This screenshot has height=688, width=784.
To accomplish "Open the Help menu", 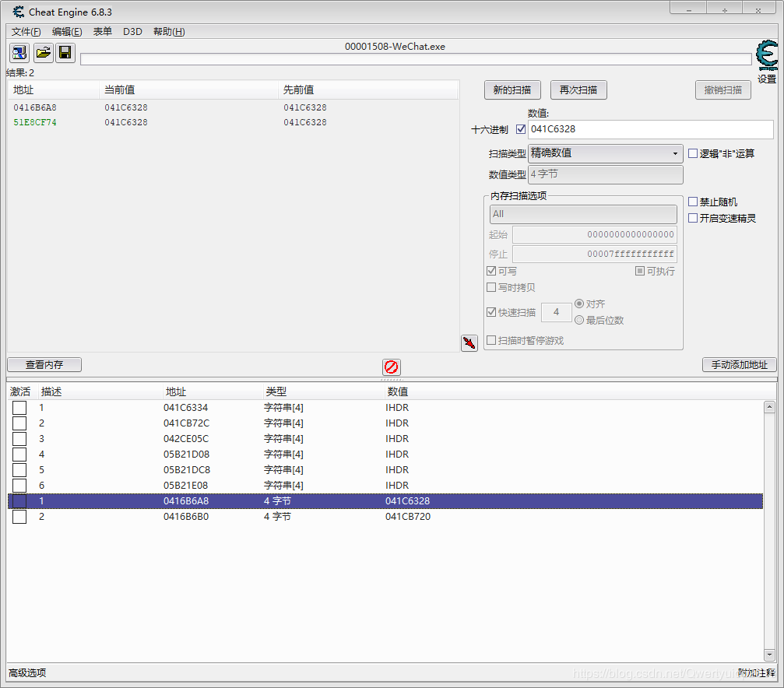I will (169, 31).
